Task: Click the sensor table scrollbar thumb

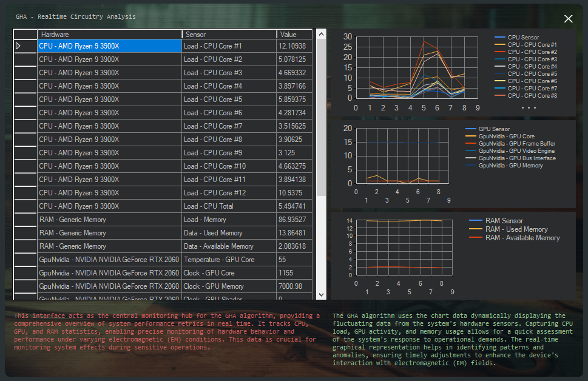Action: (x=321, y=117)
